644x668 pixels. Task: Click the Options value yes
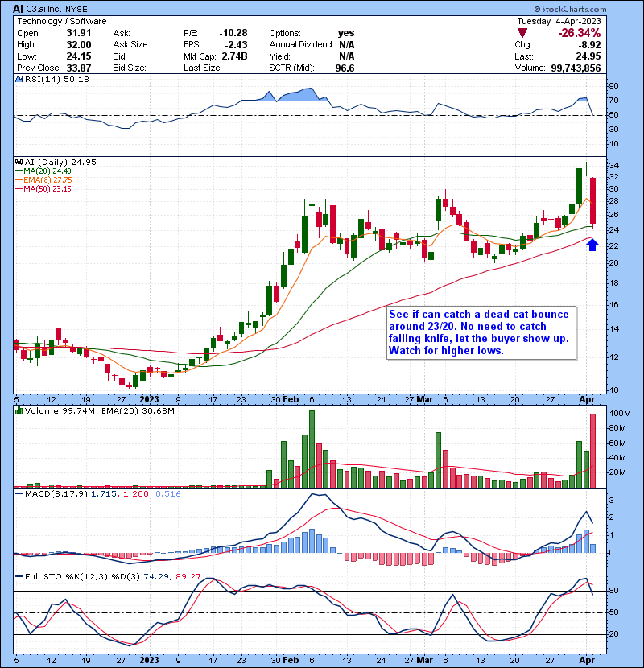click(346, 33)
